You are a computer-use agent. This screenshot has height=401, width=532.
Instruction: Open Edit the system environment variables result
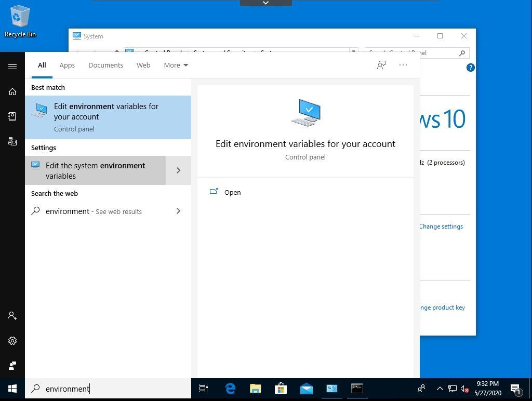pyautogui.click(x=96, y=170)
